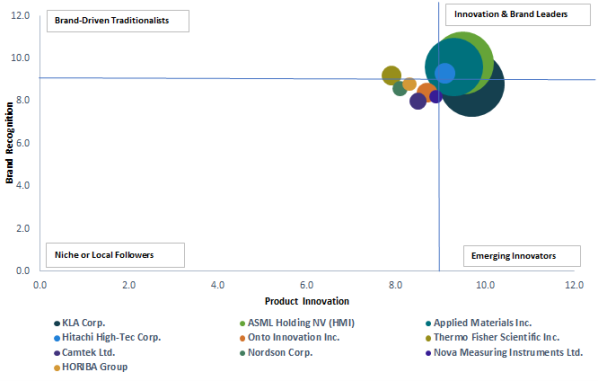The width and height of the screenshot is (598, 381).
Task: Click the ASML Holding NV (HMI) legend entry
Action: (x=297, y=323)
